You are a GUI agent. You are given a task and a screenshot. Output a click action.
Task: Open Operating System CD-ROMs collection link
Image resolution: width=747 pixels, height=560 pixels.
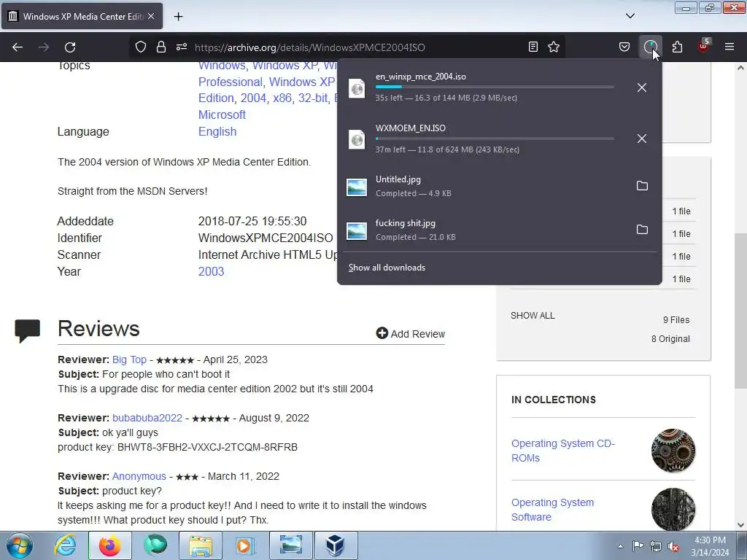pyautogui.click(x=563, y=451)
